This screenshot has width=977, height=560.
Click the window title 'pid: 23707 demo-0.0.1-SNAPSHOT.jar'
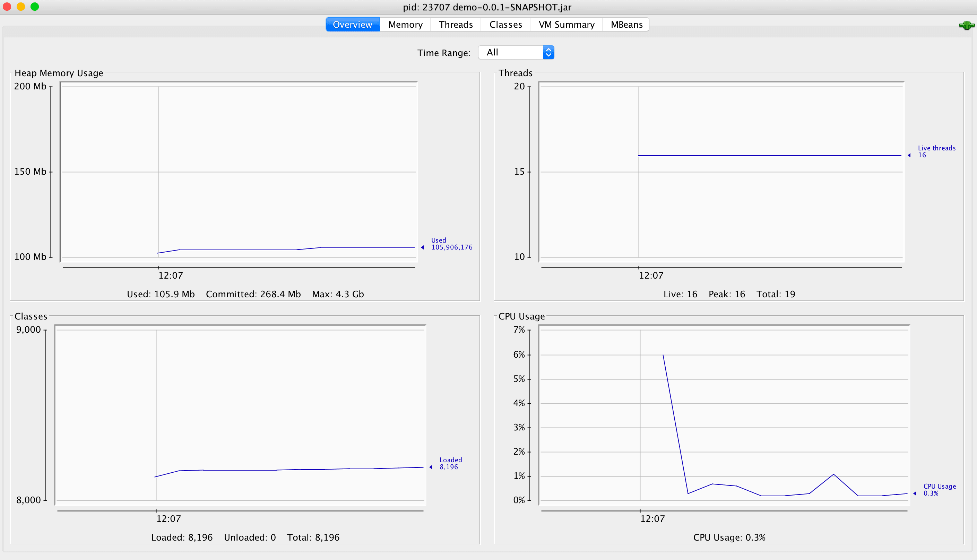tap(487, 7)
